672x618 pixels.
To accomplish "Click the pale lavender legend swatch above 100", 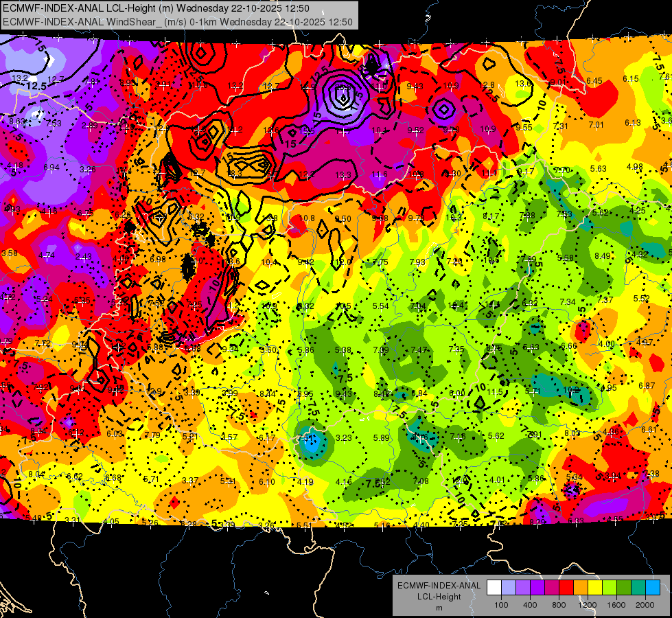I will [509, 587].
